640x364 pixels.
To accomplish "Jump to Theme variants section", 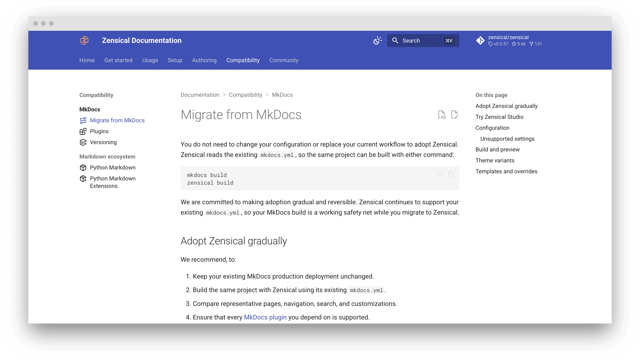I will click(x=495, y=161).
